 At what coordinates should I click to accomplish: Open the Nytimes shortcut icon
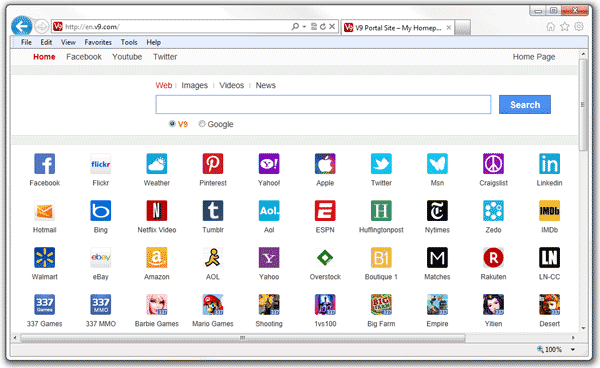pyautogui.click(x=437, y=211)
